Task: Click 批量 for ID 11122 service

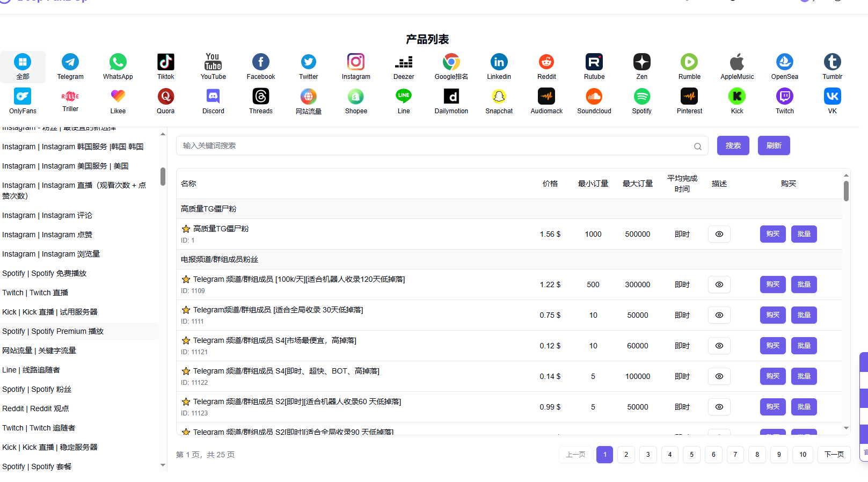Action: (x=804, y=376)
